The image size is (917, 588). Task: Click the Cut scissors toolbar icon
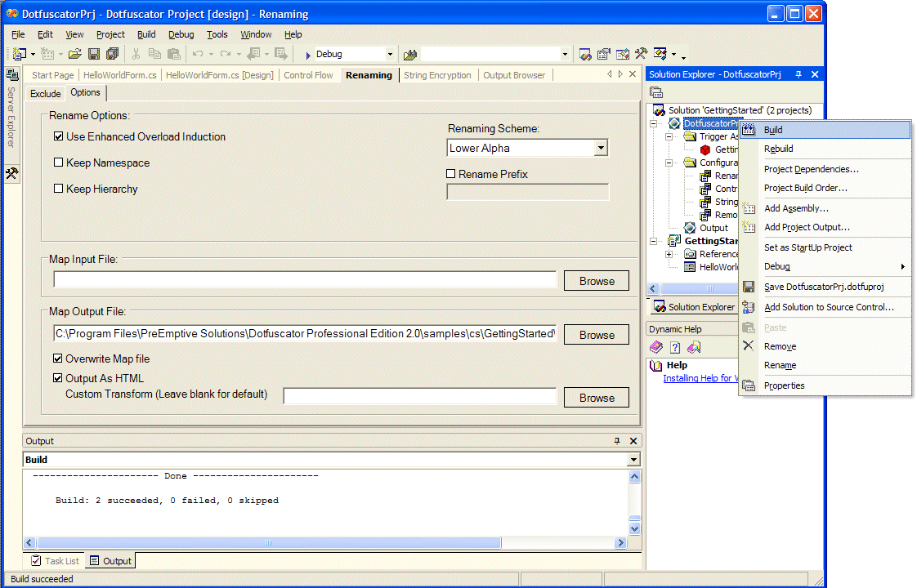(136, 55)
